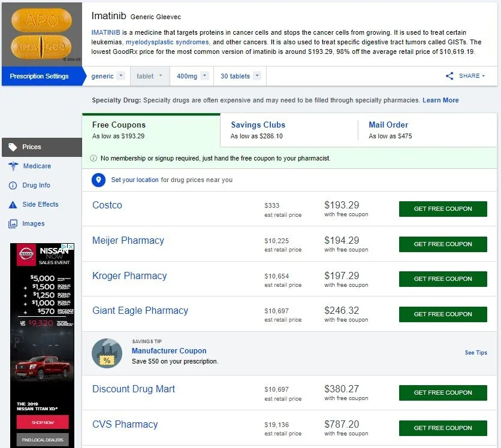
Task: Click the $333 Costco est retail price
Action: click(271, 205)
